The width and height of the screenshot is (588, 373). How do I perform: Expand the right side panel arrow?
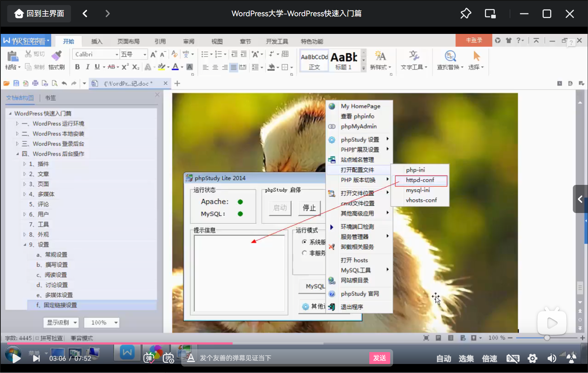point(580,199)
